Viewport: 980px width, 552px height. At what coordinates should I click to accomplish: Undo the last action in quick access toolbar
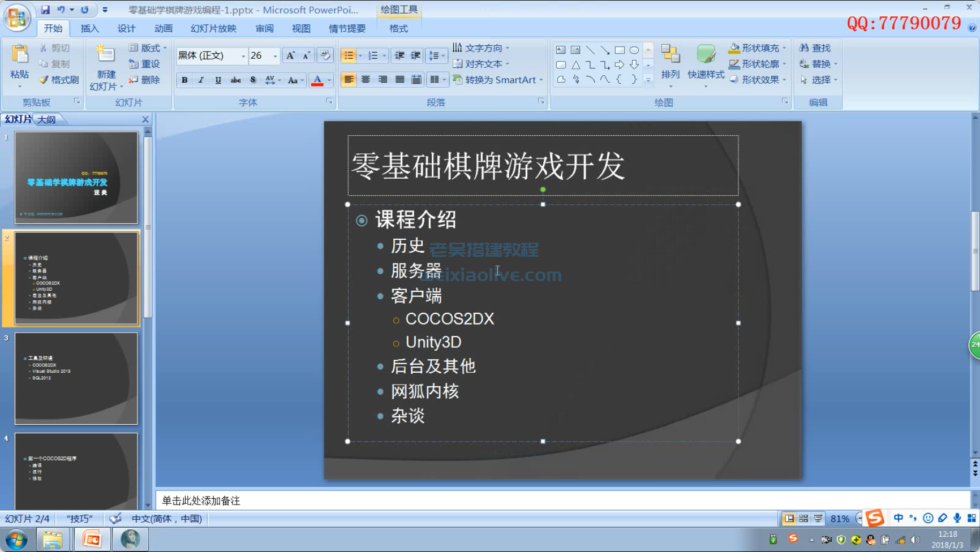tap(61, 10)
